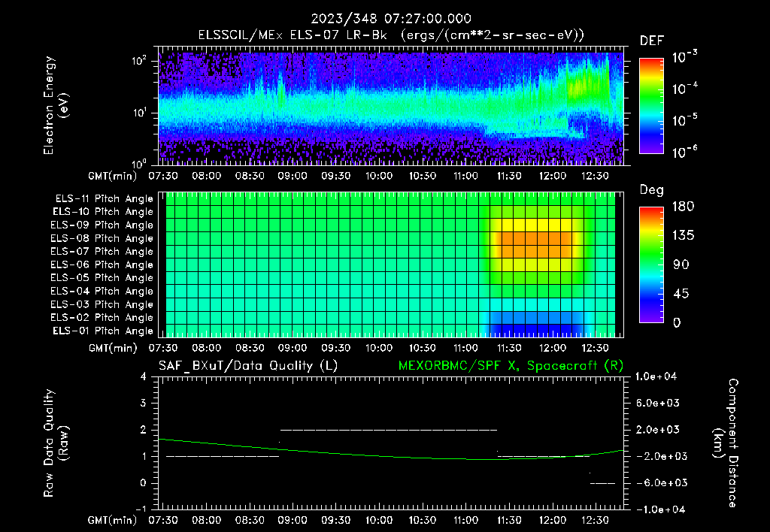Click the 180 value on Deg scale
This screenshot has height=532, width=770.
[683, 207]
